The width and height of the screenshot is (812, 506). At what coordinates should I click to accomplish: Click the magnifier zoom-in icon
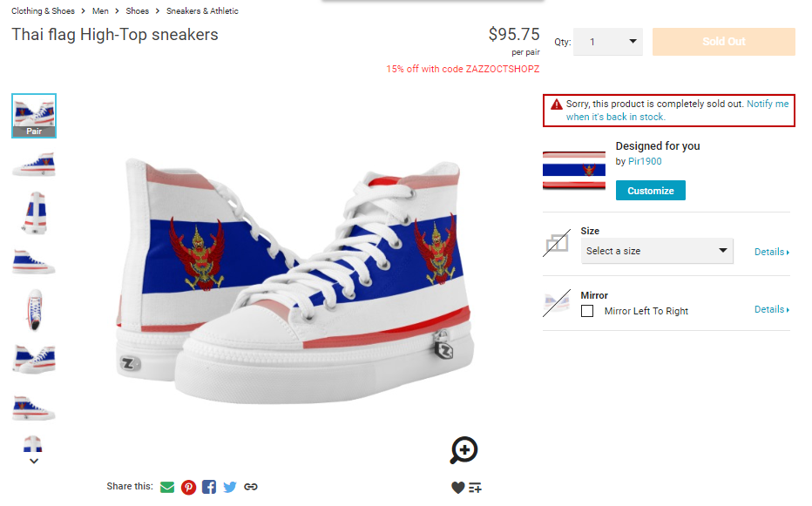(464, 450)
